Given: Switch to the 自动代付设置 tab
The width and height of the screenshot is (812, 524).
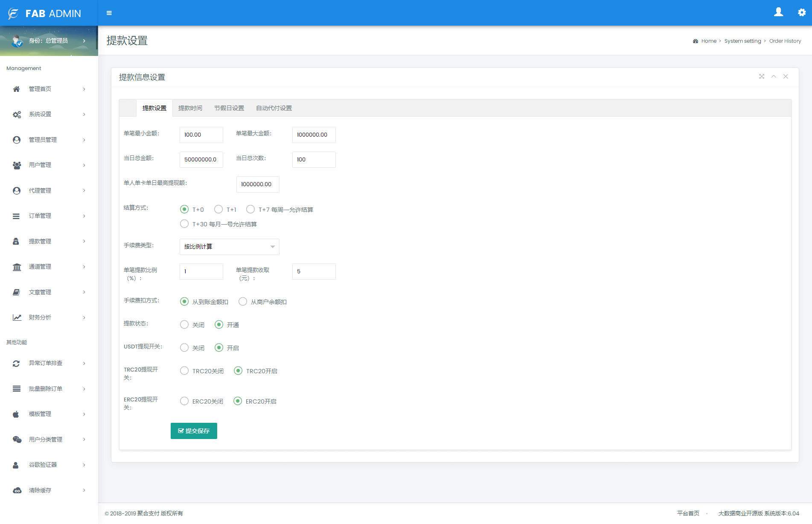Looking at the screenshot, I should pyautogui.click(x=274, y=108).
